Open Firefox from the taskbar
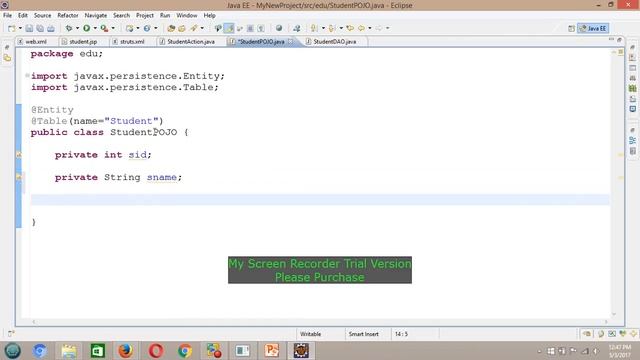This screenshot has width=640, height=360. [125, 351]
